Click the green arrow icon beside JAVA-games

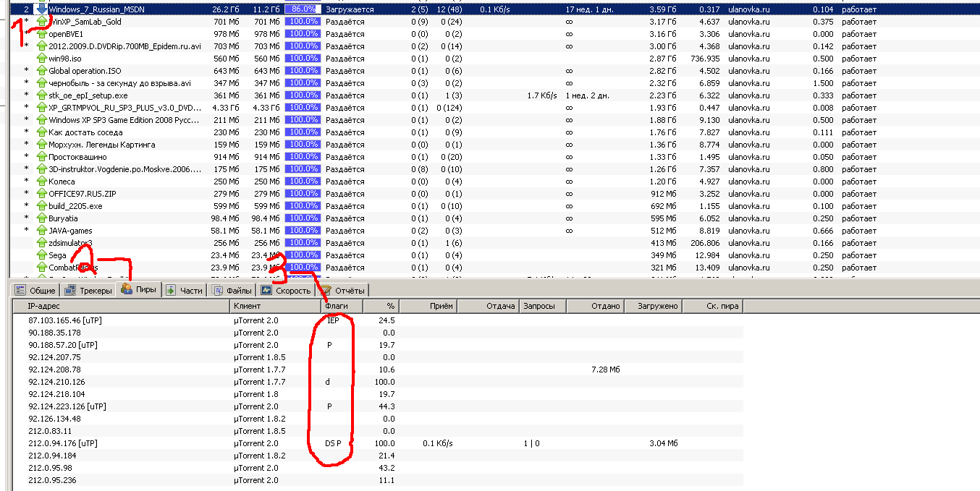click(41, 231)
